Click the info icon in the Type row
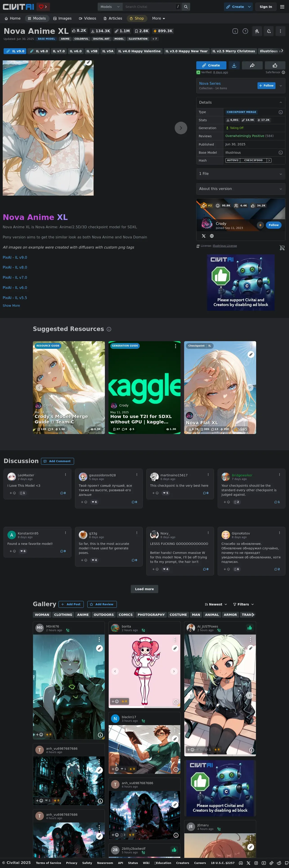Viewport: 289px width, 868px height. tap(281, 112)
